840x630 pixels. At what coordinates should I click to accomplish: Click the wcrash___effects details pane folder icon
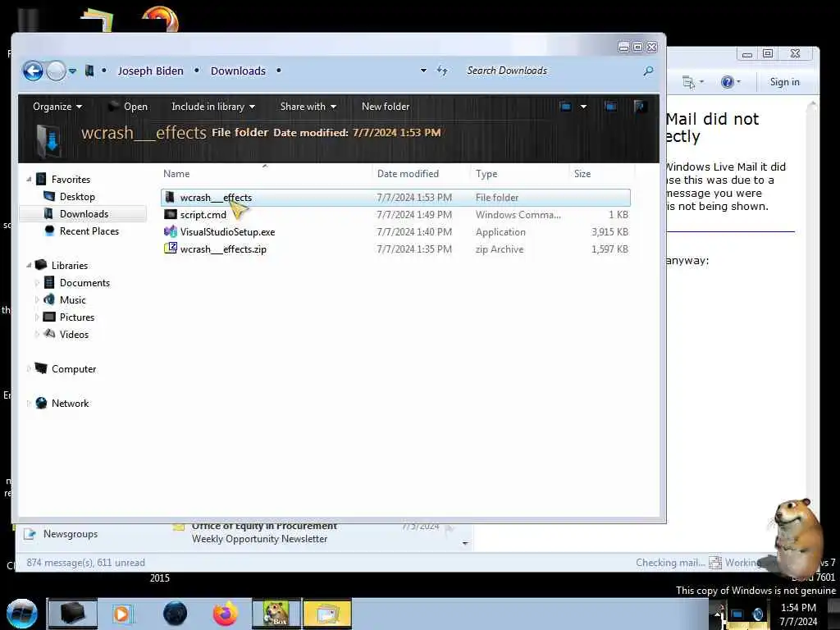tap(48, 140)
